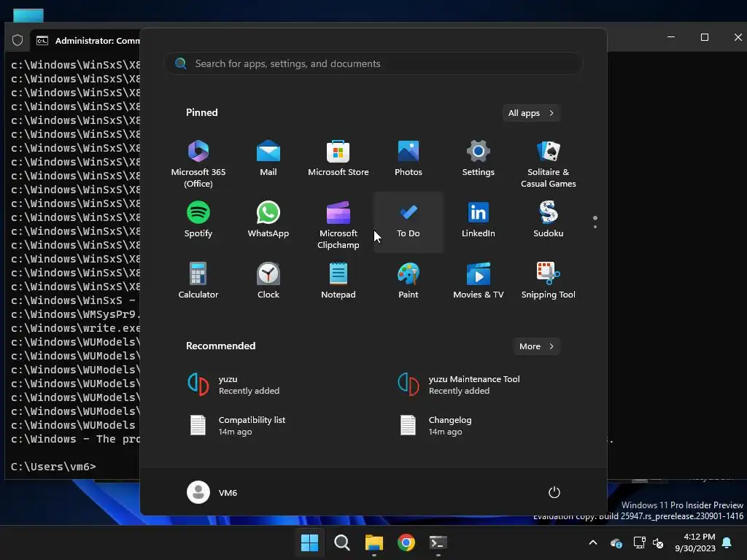Expand All apps list
The image size is (747, 560).
click(531, 113)
